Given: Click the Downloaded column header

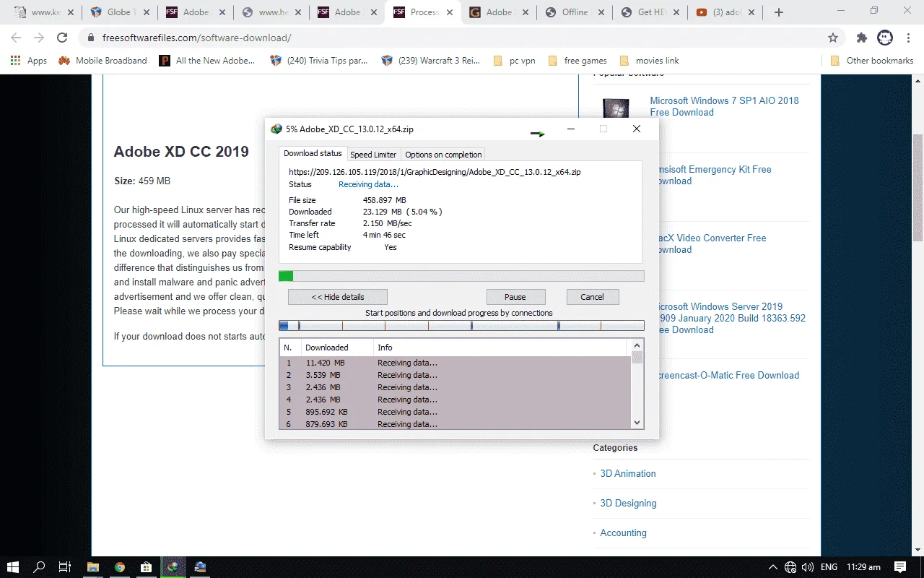Looking at the screenshot, I should [336, 348].
